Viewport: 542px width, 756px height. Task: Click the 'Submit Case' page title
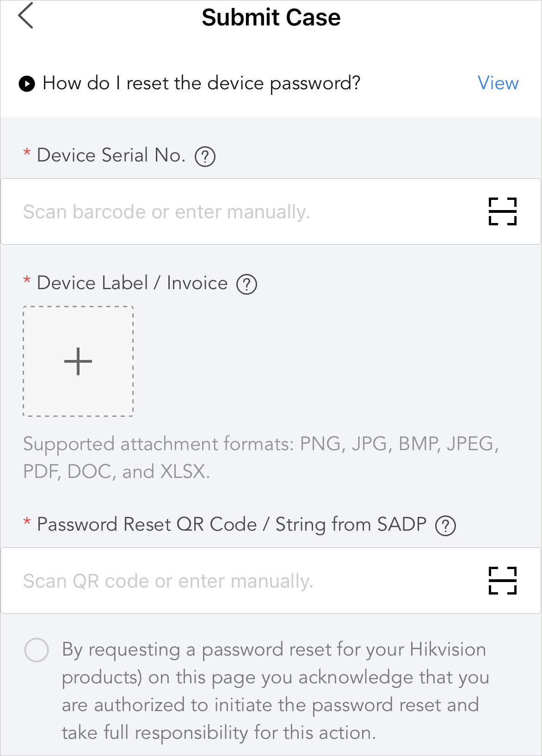pyautogui.click(x=271, y=18)
